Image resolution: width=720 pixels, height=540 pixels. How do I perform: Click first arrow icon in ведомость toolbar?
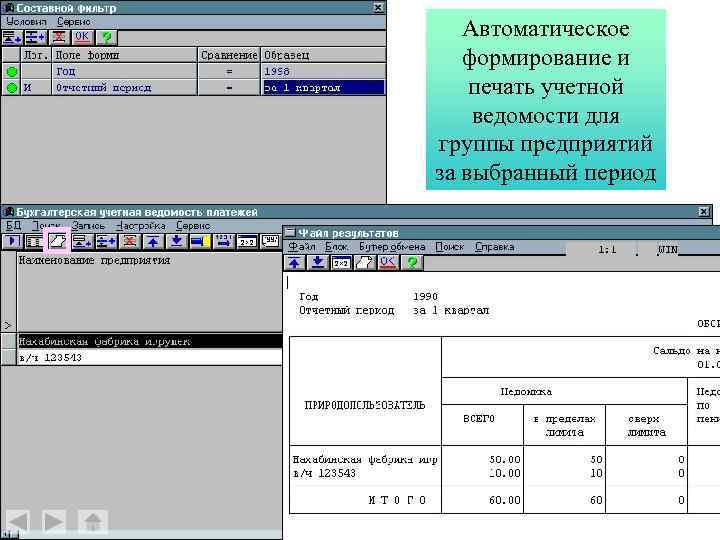11,241
